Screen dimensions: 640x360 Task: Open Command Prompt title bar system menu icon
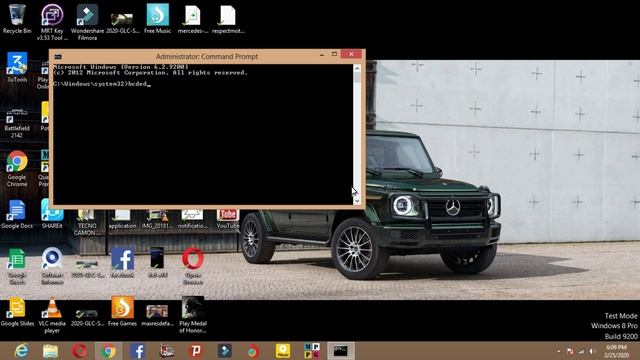pos(58,56)
